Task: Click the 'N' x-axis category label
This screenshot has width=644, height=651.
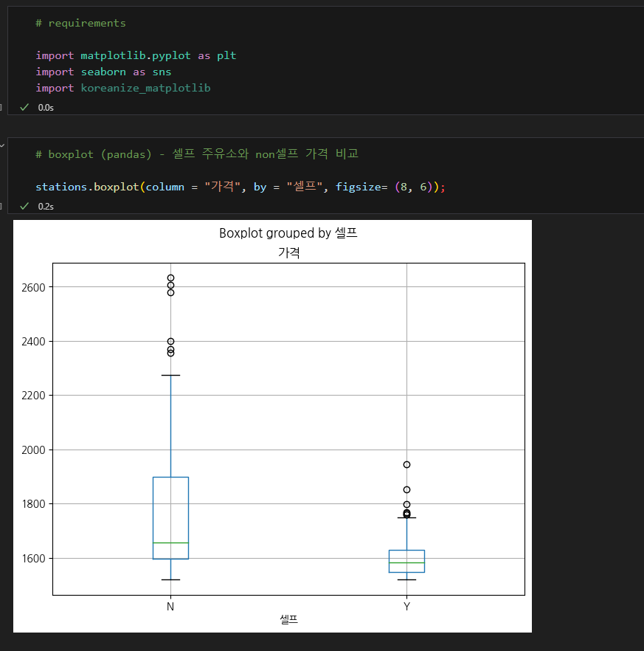Action: (170, 607)
